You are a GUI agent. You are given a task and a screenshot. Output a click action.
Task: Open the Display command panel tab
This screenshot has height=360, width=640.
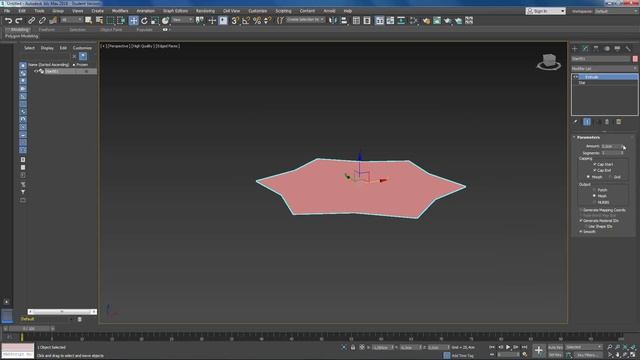(617, 49)
